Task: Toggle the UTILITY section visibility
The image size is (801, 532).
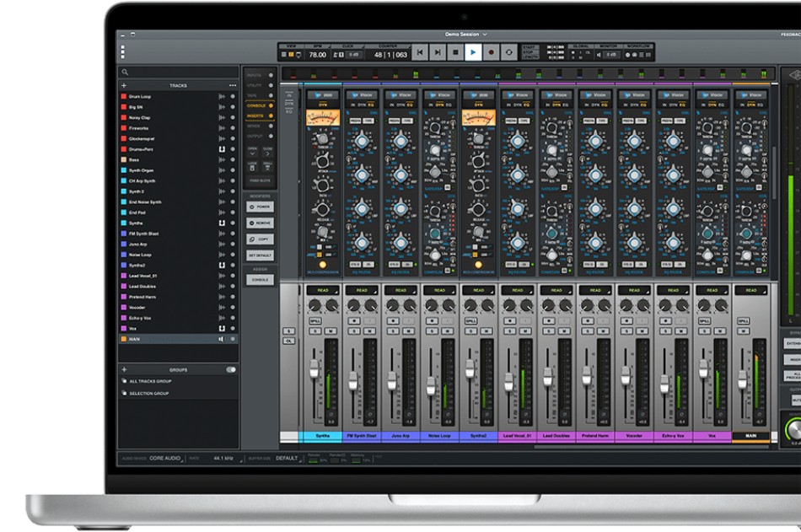Action: (271, 85)
